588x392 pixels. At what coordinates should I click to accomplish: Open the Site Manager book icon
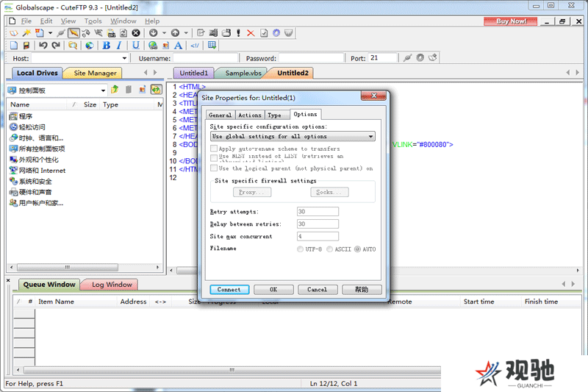pyautogui.click(x=13, y=33)
